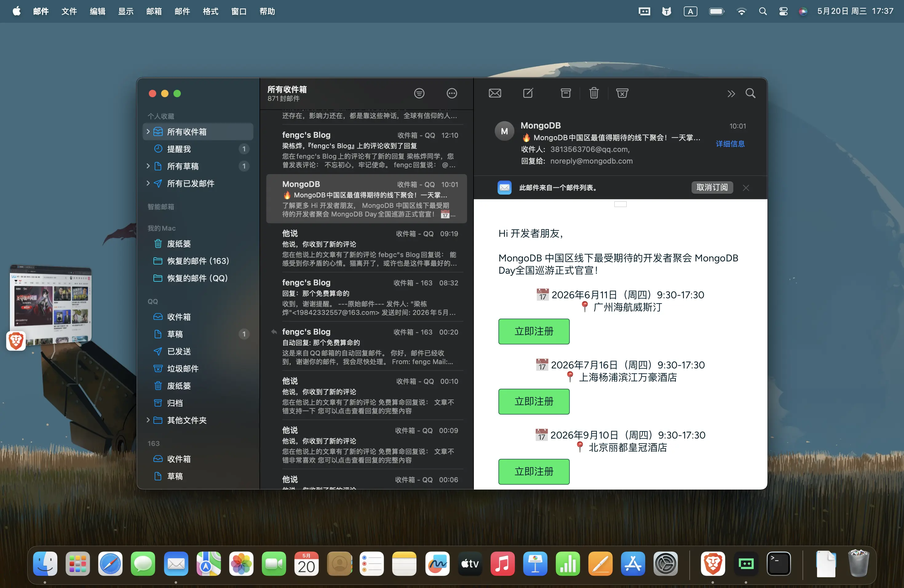
Task: Open the QQ 草稿 mailbox
Action: pyautogui.click(x=198, y=334)
